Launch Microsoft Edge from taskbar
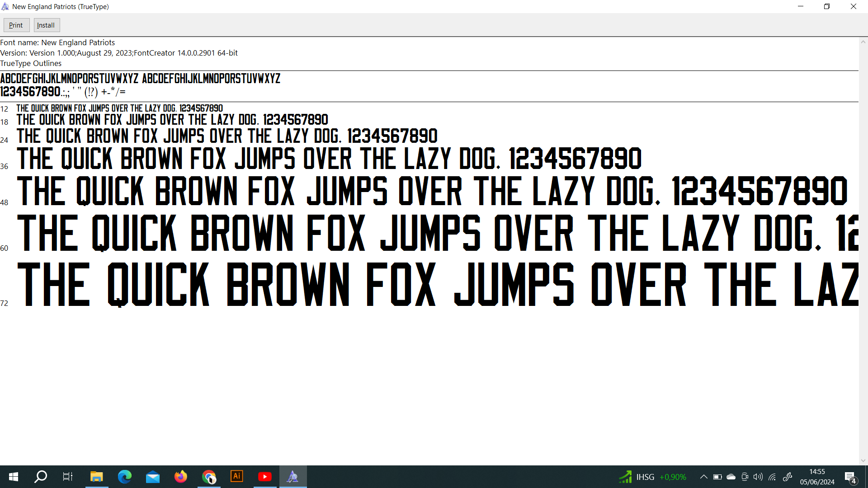This screenshot has height=488, width=868. tap(124, 477)
